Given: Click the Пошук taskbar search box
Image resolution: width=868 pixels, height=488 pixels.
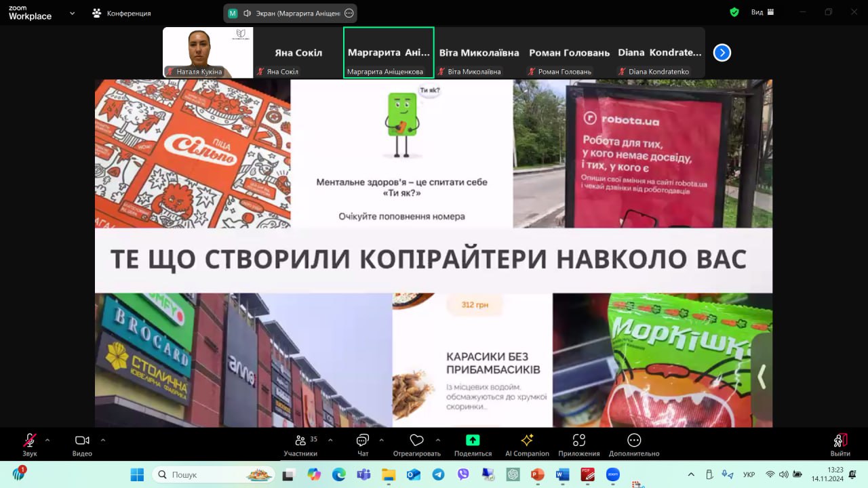Looking at the screenshot, I should tap(214, 474).
